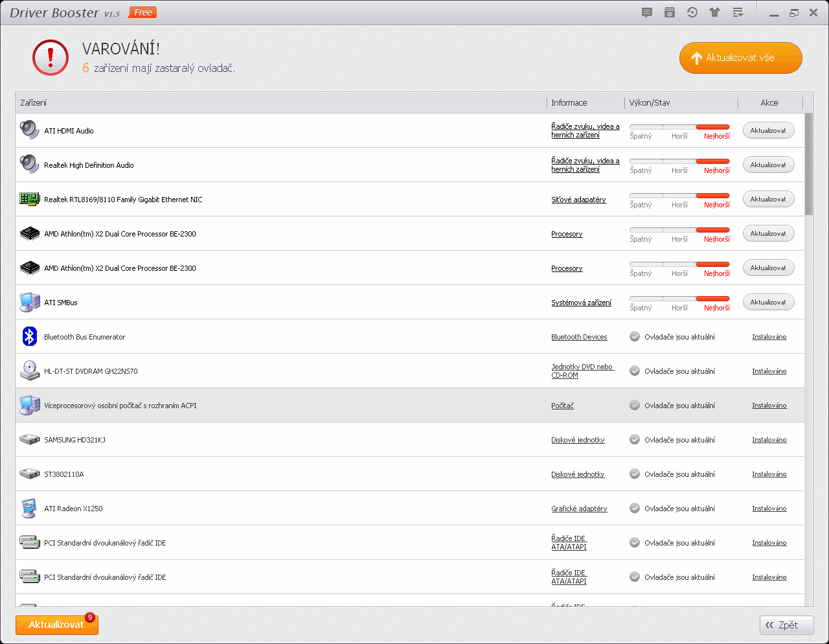Click the Bluetooth icon for Bluetooth Bus Enumerator
Viewport: 829px width, 644px height.
30,336
